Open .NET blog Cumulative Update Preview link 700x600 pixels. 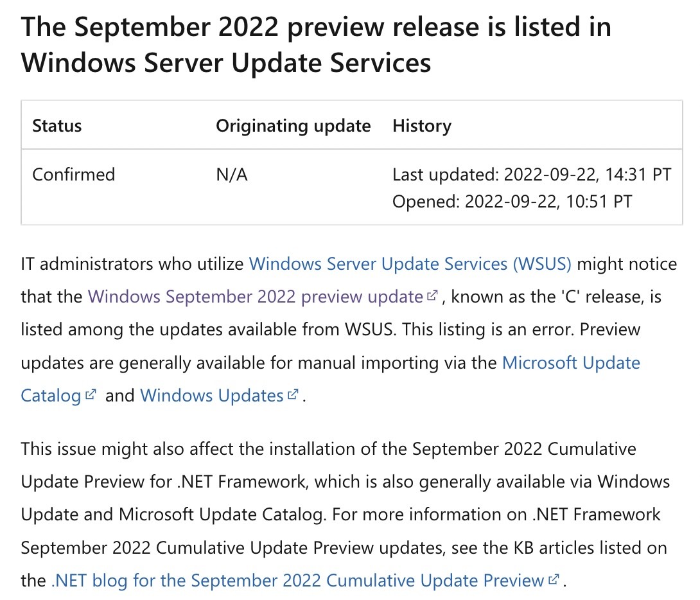coord(297,581)
